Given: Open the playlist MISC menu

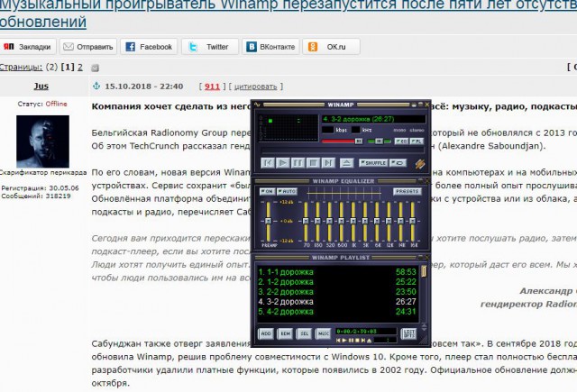Looking at the screenshot, I should 324,334.
